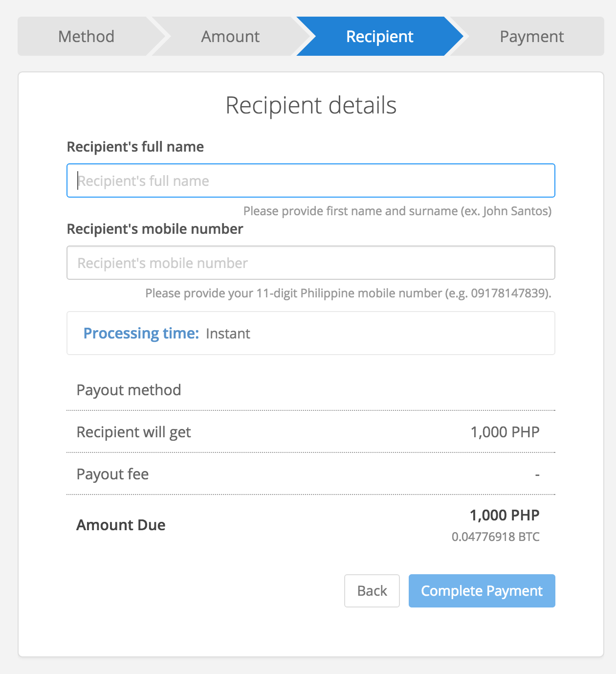Select the active Recipient step tab
This screenshot has height=674, width=616.
tap(379, 37)
